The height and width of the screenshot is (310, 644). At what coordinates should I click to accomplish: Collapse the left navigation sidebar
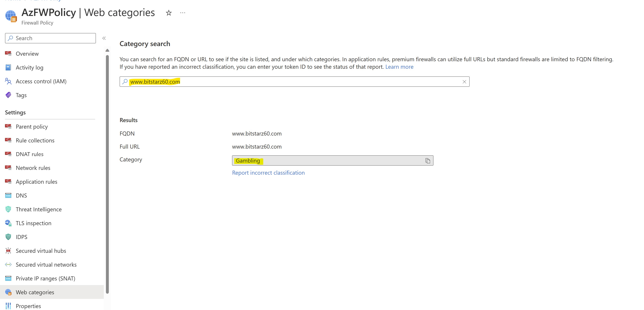[x=104, y=38]
